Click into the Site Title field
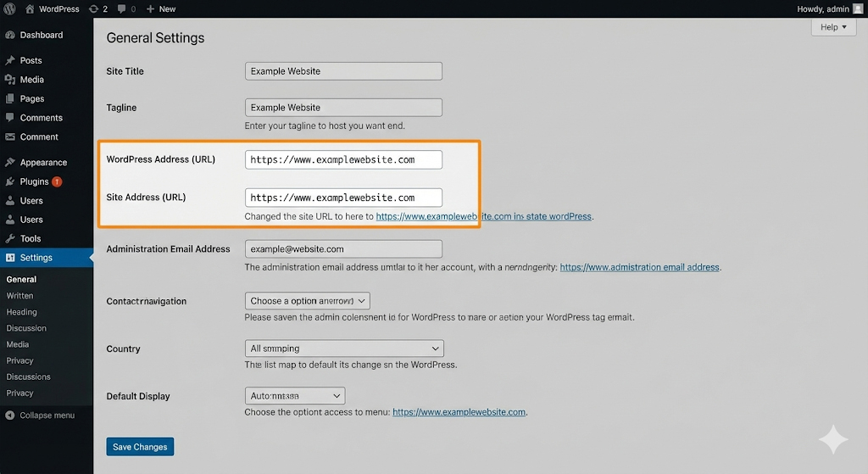Screen dimensions: 868x474 click(x=343, y=71)
